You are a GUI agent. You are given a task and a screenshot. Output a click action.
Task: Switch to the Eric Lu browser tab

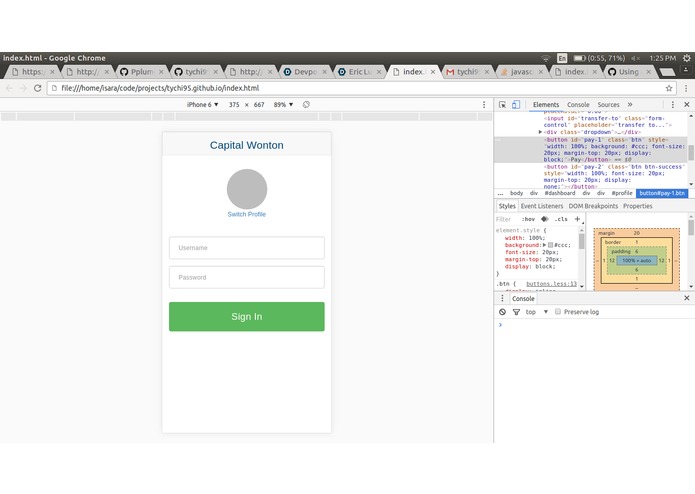pos(359,72)
